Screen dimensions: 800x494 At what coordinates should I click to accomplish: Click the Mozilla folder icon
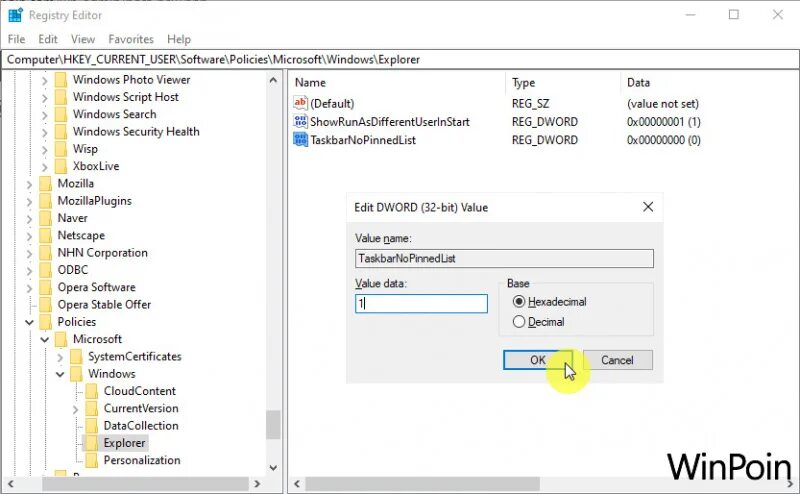click(x=45, y=184)
